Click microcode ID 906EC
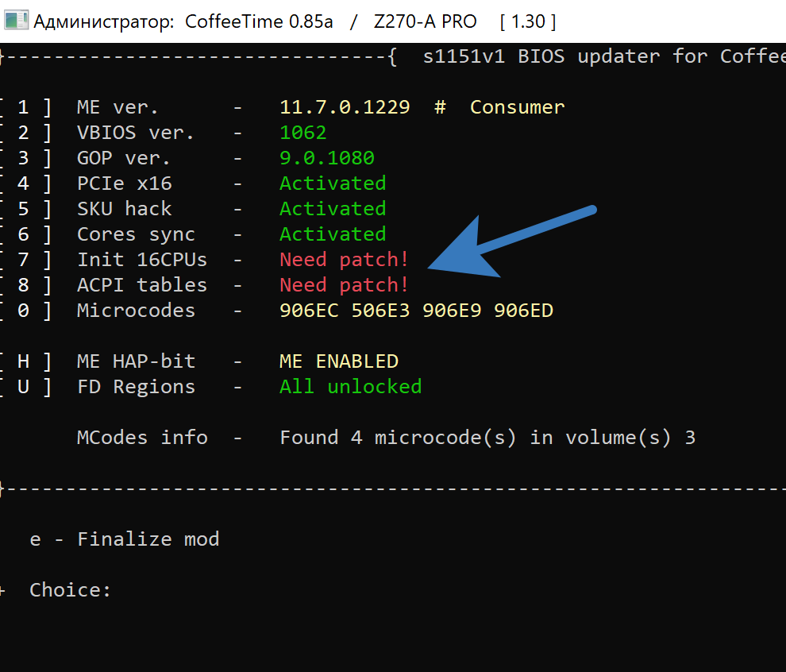The width and height of the screenshot is (786, 672). 309,311
